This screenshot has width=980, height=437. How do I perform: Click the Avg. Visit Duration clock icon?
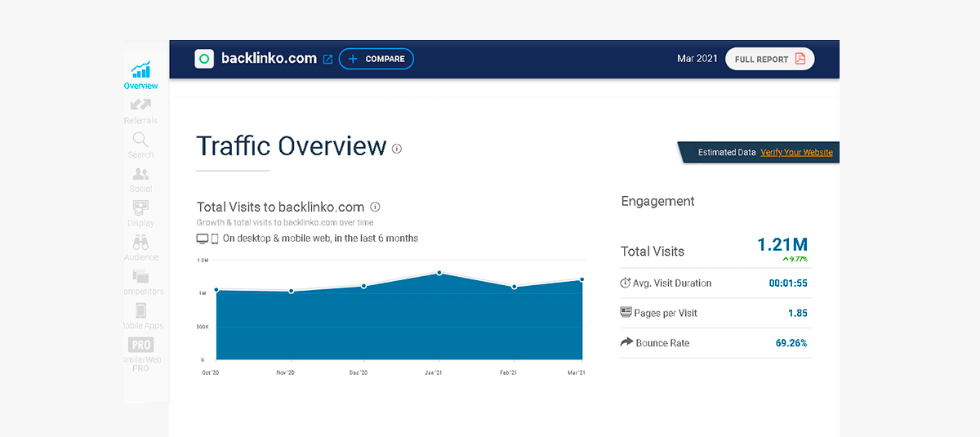[626, 283]
